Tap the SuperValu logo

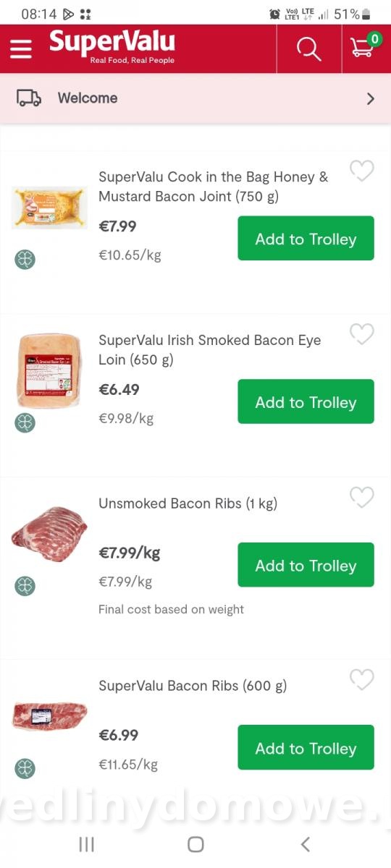click(112, 48)
